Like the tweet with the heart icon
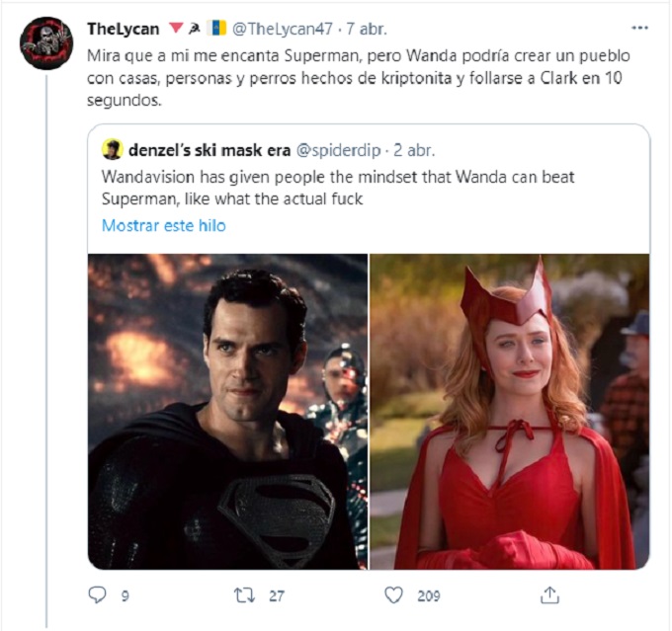The image size is (672, 631). click(393, 594)
